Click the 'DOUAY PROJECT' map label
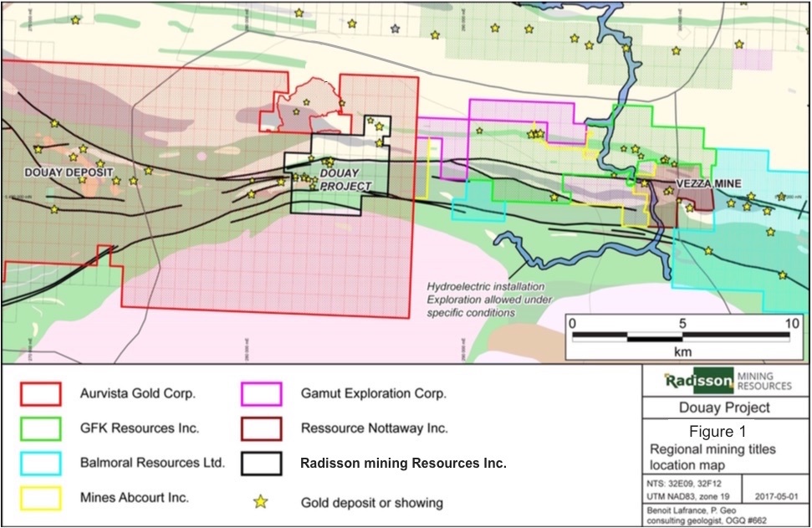This screenshot has height=528, width=812. pos(345,179)
